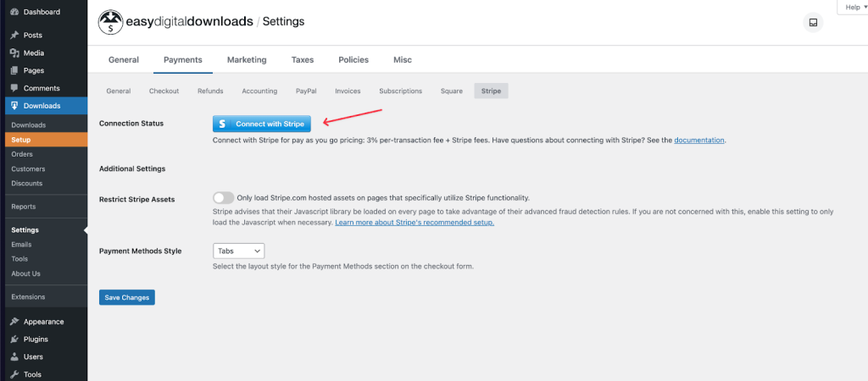This screenshot has height=381, width=868.
Task: Select the Subscriptions sub-tab
Action: 400,91
